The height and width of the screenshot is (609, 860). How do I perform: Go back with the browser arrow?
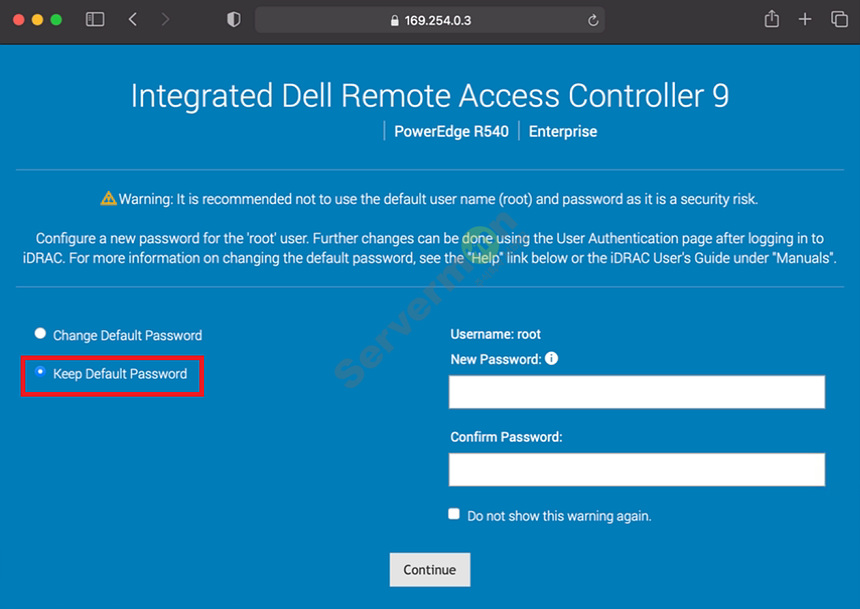[x=133, y=20]
